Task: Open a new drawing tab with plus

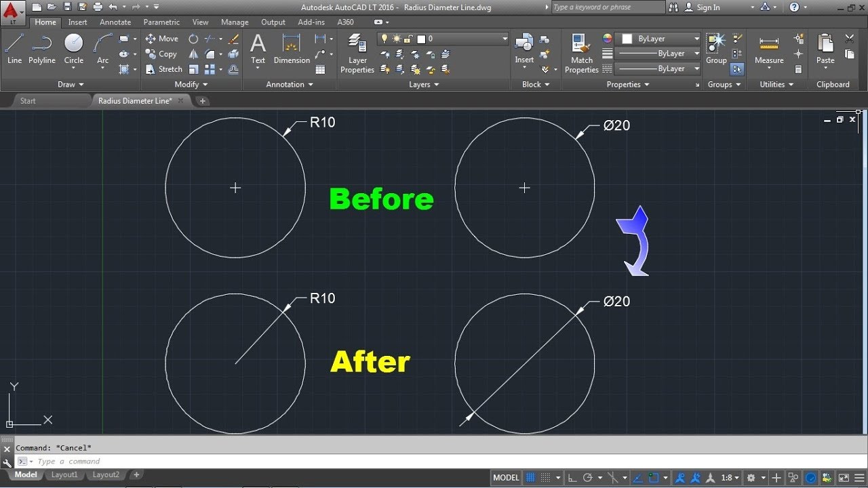Action: click(x=202, y=101)
